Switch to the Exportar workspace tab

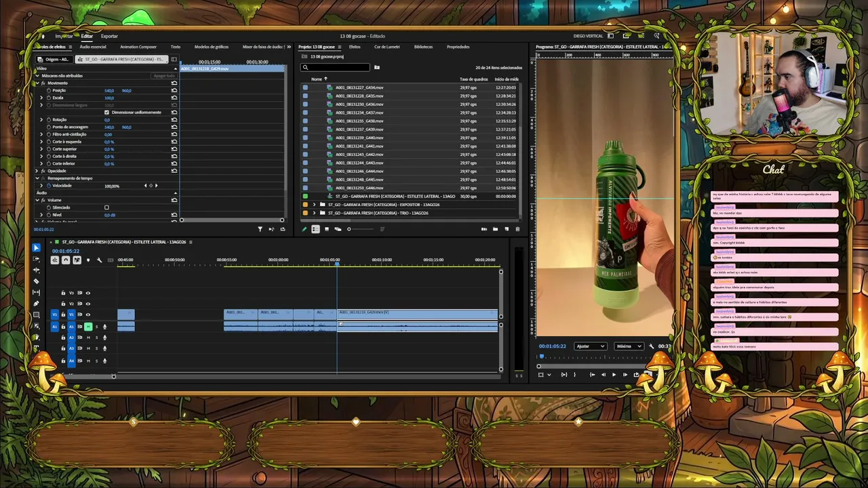[109, 36]
